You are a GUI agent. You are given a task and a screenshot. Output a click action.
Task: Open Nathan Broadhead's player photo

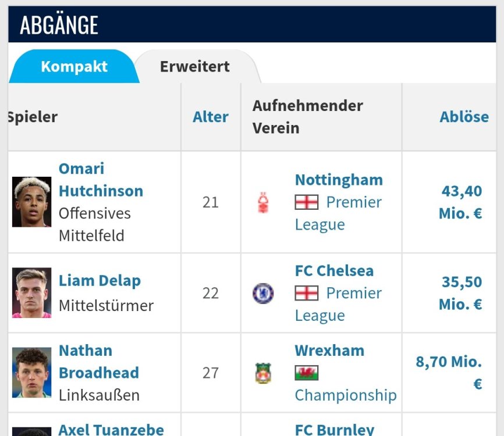[x=31, y=373]
